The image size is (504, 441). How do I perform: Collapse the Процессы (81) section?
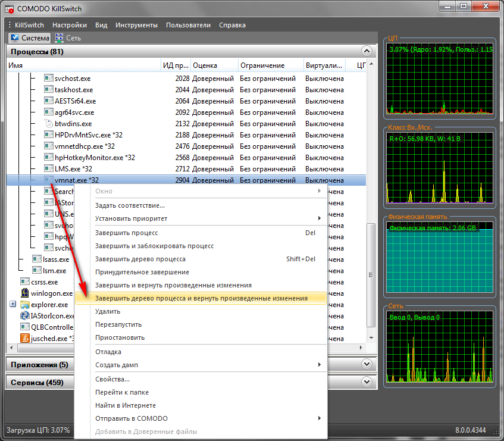pos(367,51)
